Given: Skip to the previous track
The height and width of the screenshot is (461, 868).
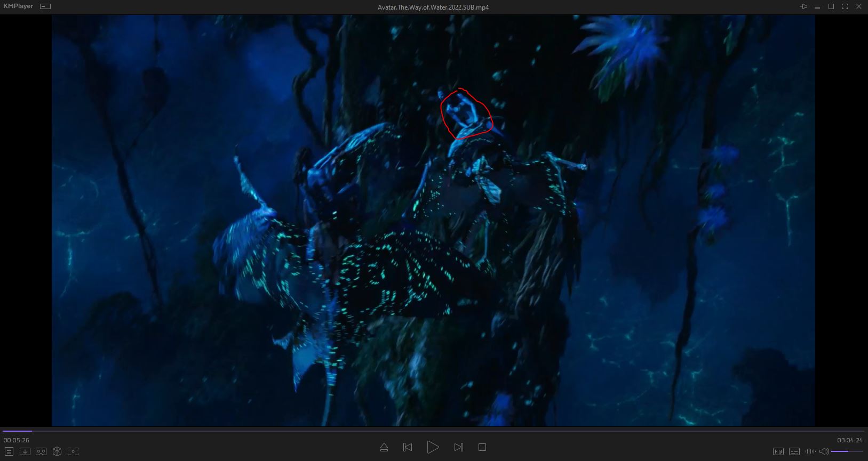Looking at the screenshot, I should [408, 447].
